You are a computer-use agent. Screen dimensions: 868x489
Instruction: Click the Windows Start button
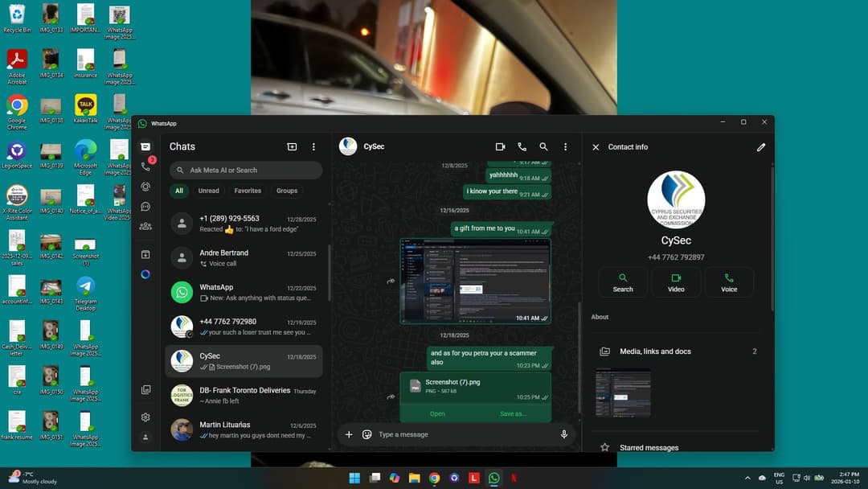(354, 478)
